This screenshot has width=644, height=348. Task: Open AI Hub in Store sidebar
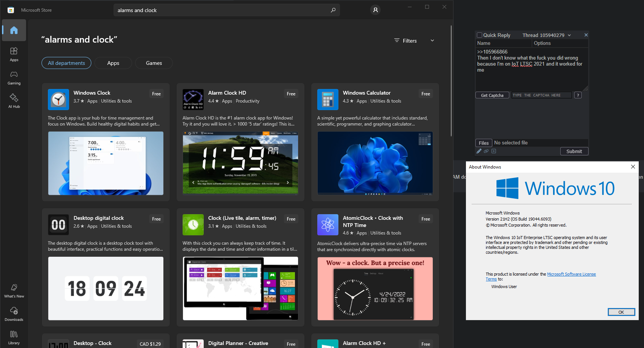click(14, 101)
